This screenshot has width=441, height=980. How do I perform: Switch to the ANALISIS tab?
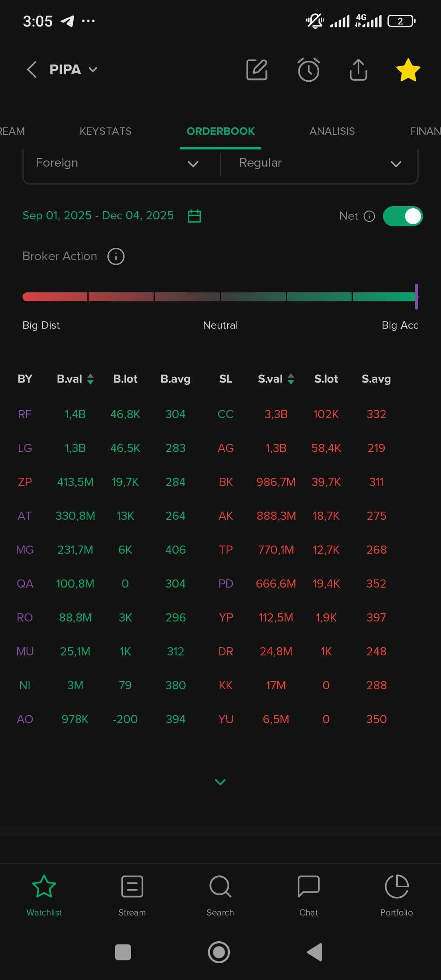point(332,131)
